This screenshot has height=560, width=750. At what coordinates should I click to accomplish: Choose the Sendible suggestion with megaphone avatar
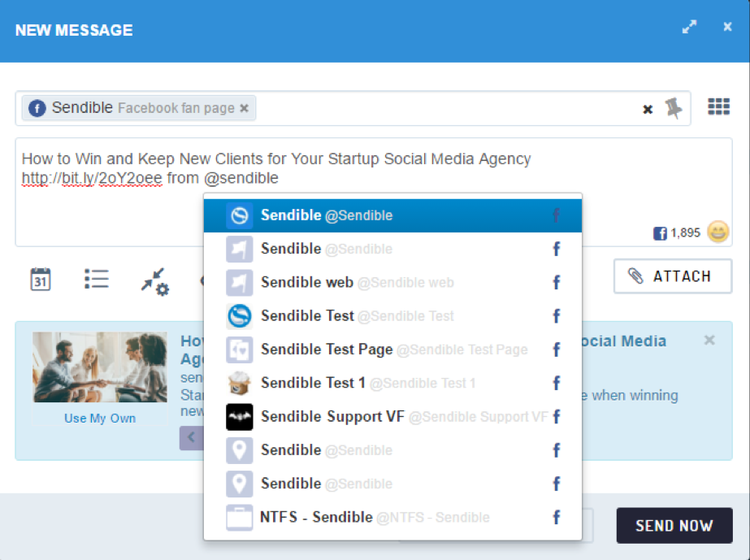pos(392,249)
